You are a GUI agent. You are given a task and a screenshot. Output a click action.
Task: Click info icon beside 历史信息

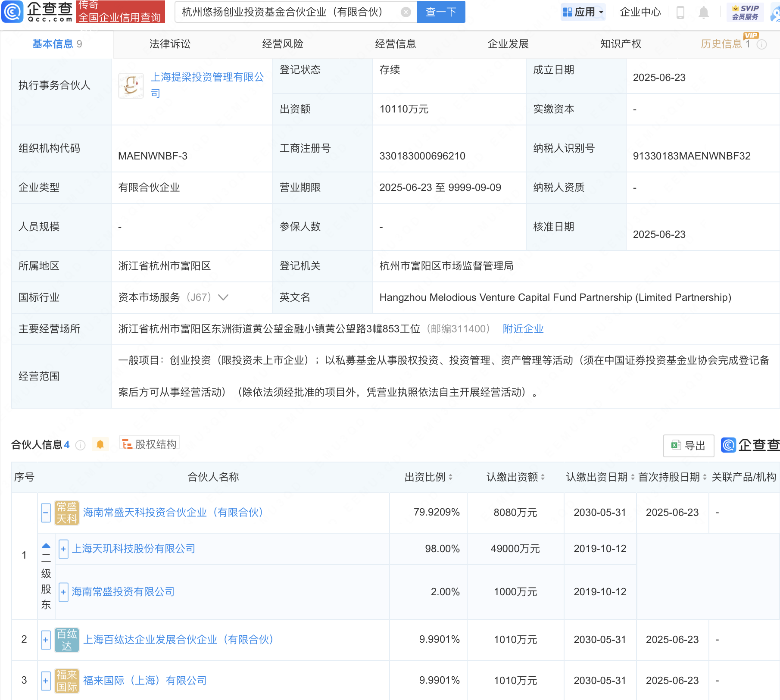(762, 44)
